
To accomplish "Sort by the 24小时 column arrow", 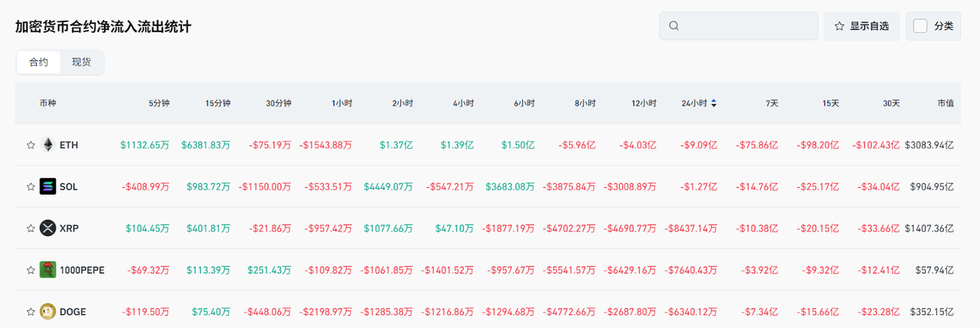I will point(714,103).
